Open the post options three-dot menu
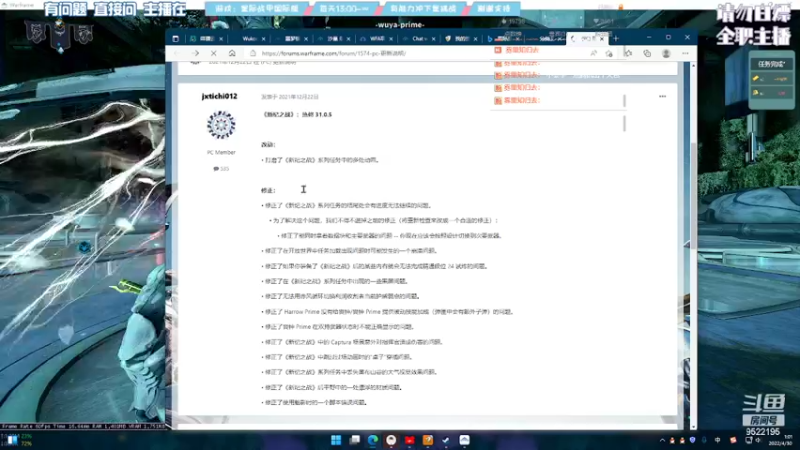 (x=662, y=96)
